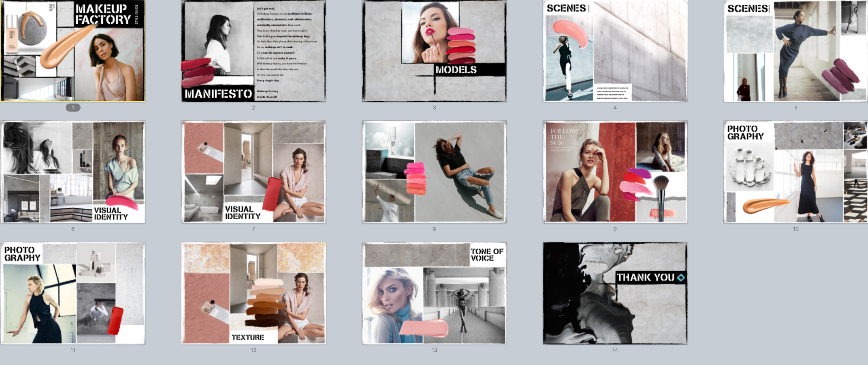Click the slide number 8 label
The image size is (868, 365).
434,229
